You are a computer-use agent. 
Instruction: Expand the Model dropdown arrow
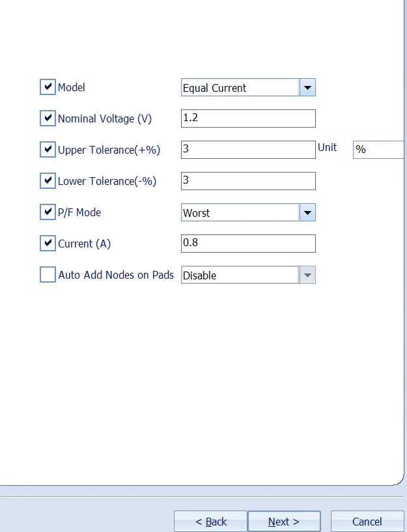[x=307, y=88]
